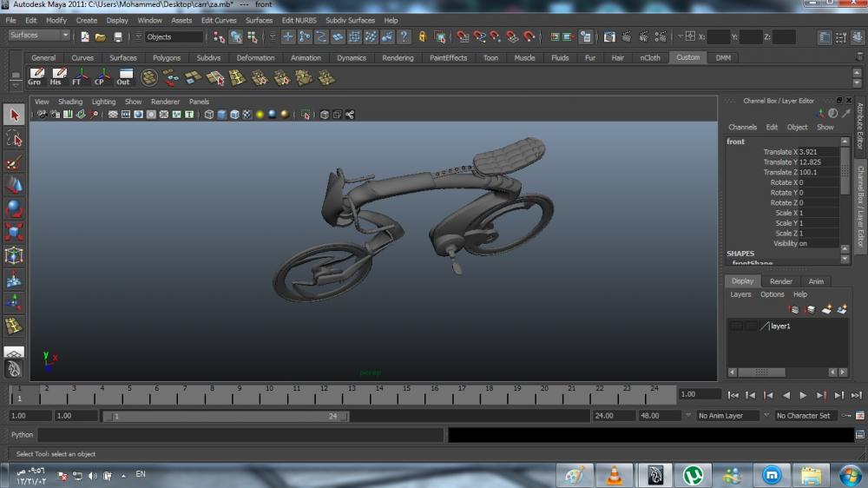Open scene using the folder icon
Screen dimensions: 868x488
101,36
